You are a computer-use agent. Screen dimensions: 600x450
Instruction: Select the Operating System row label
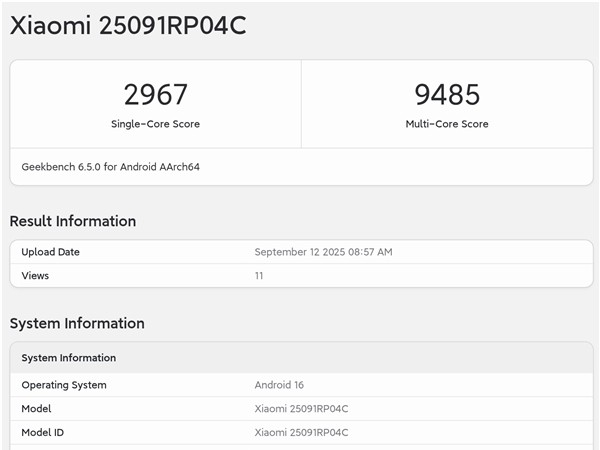coord(64,385)
